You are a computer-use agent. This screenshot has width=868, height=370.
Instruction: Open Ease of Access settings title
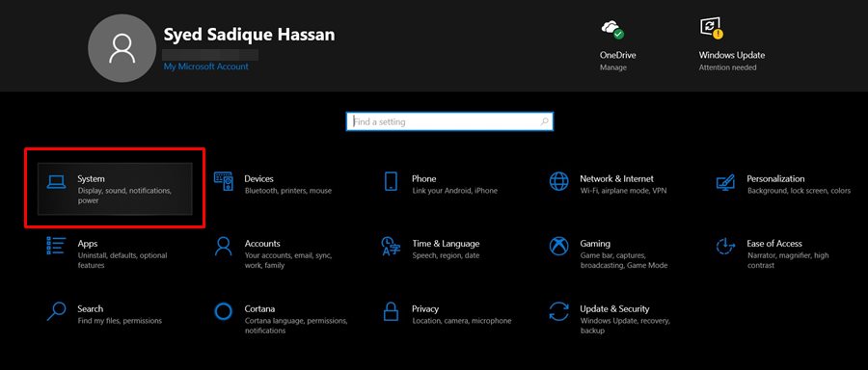click(774, 244)
